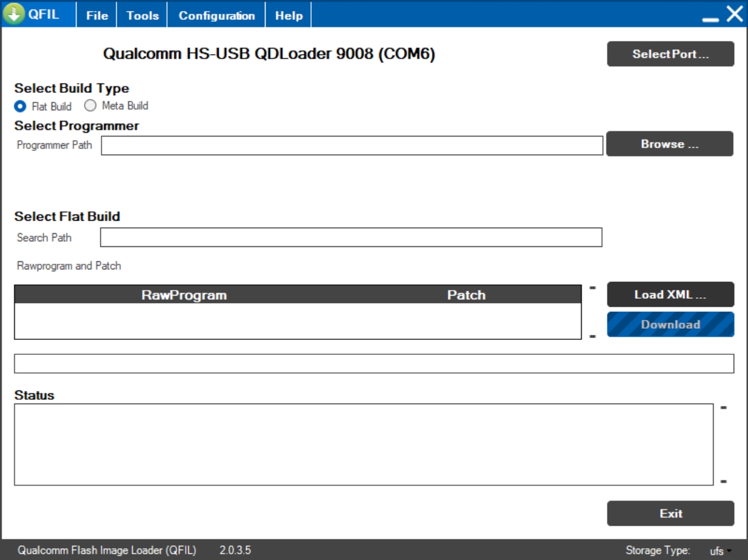Click the Rawprogram and Patch label
The height and width of the screenshot is (560, 748).
tap(69, 266)
